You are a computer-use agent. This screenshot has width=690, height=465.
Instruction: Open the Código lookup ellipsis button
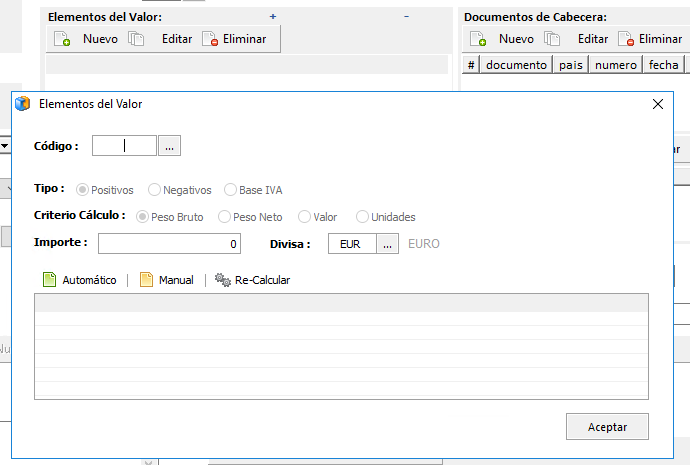(x=169, y=146)
